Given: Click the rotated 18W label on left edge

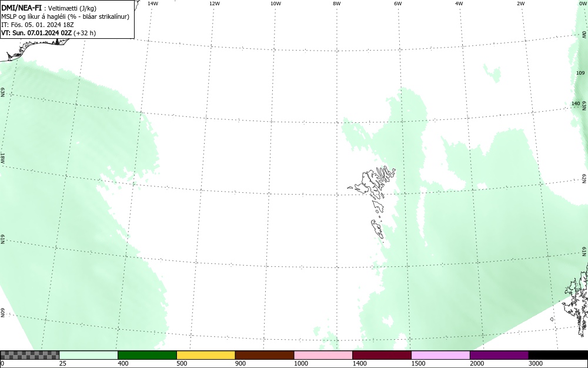Looking at the screenshot, I should (2, 158).
